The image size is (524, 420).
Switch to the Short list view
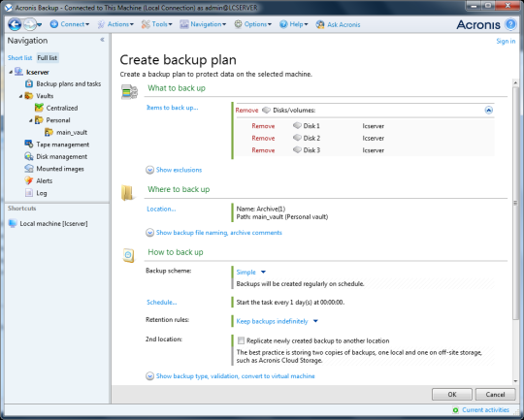20,58
